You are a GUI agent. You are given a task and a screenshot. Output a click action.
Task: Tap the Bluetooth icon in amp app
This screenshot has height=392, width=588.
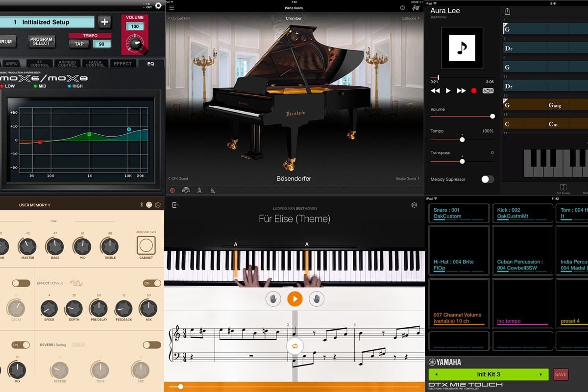pyautogui.click(x=141, y=205)
